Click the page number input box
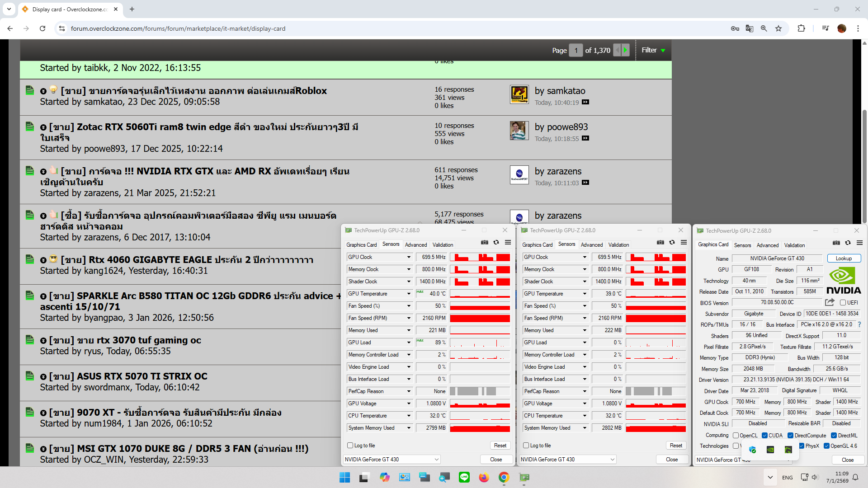This screenshot has width=868, height=488. (576, 50)
